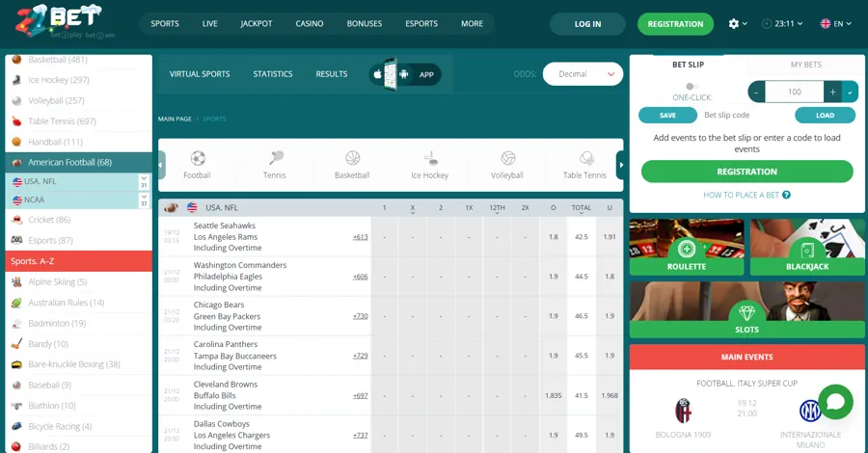
Task: Open the CASINO menu
Action: pos(310,24)
